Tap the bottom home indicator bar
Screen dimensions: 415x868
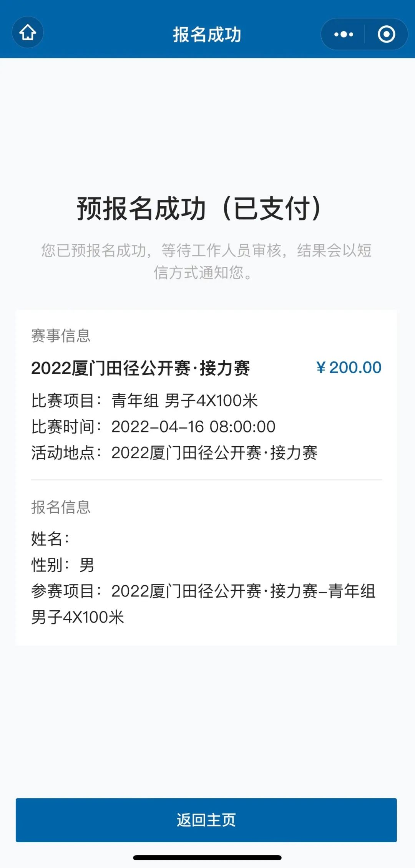[207, 858]
